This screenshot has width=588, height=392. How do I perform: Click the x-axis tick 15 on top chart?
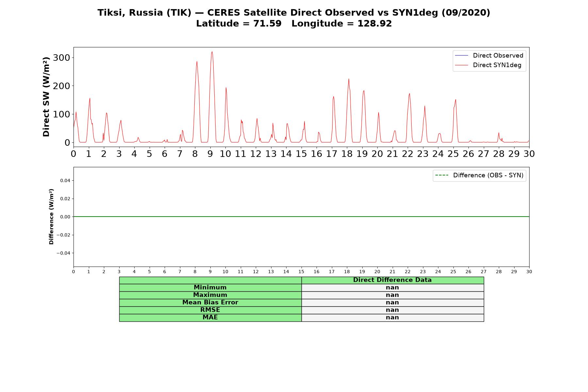pos(301,154)
